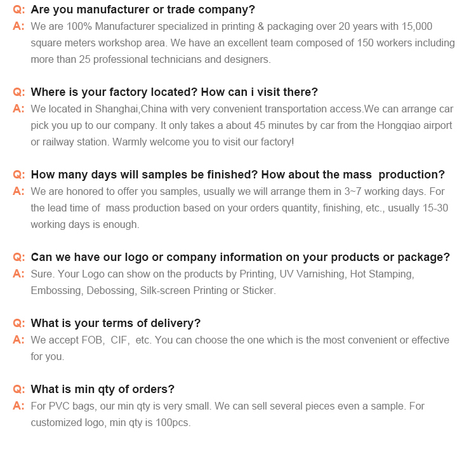
Task: Click the text line "working days is enough."
Action: coord(84,224)
